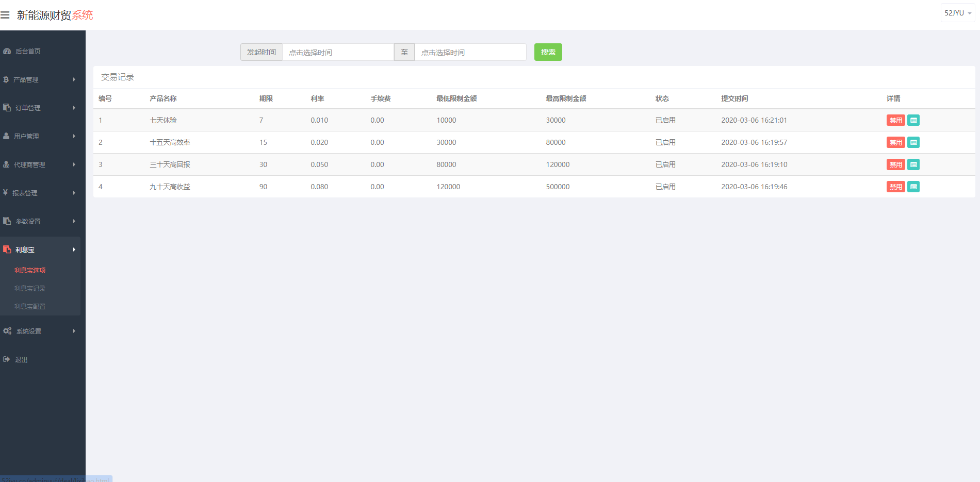The width and height of the screenshot is (980, 482).
Task: Open 利息宝记录 submenu item
Action: click(30, 288)
